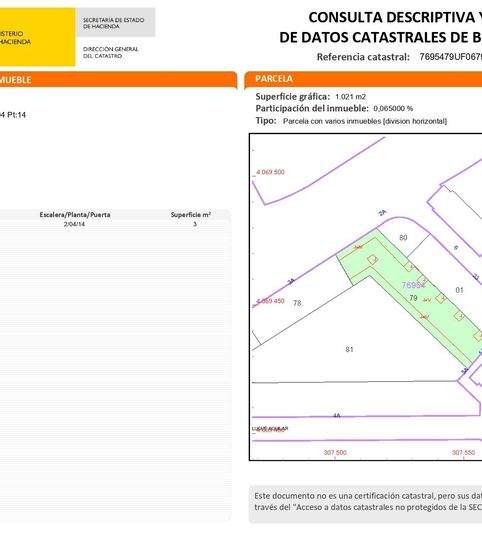Click 'Participación del inmueble:' label
482x542 pixels.
(312, 109)
